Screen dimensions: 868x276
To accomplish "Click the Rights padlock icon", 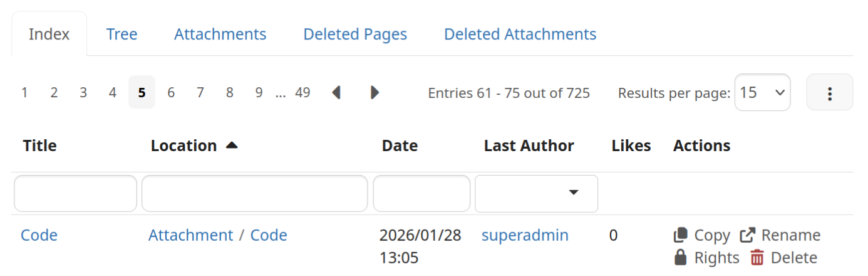I will tap(681, 258).
